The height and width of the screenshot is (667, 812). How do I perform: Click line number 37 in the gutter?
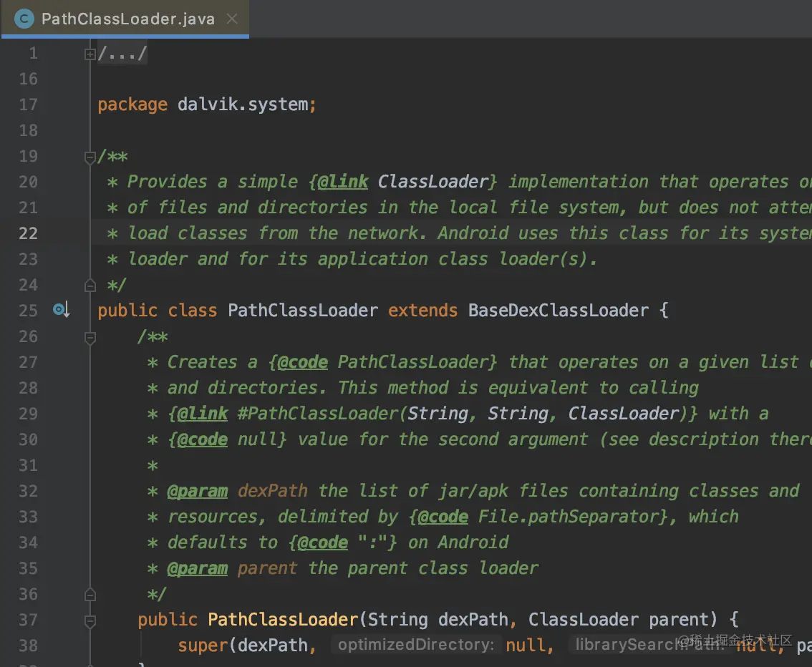point(28,620)
